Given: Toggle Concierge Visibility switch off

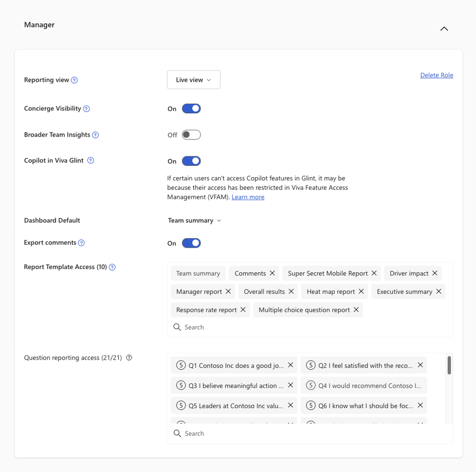Looking at the screenshot, I should (x=191, y=109).
